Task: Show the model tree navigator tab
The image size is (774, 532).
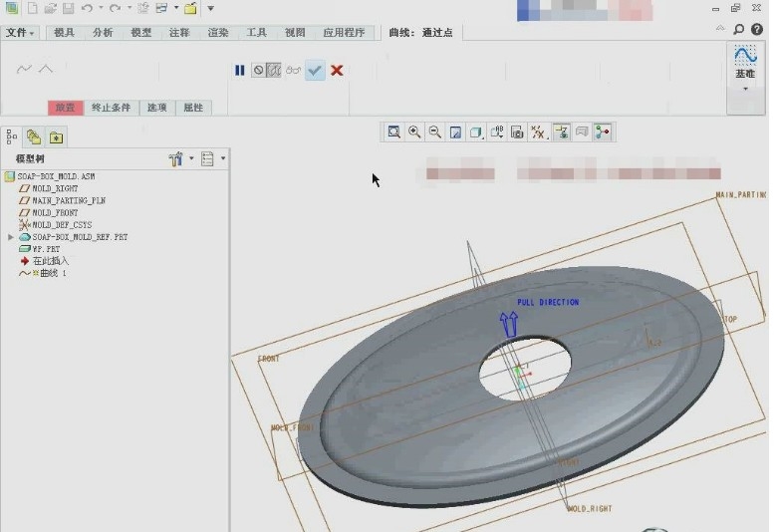Action: pyautogui.click(x=12, y=136)
